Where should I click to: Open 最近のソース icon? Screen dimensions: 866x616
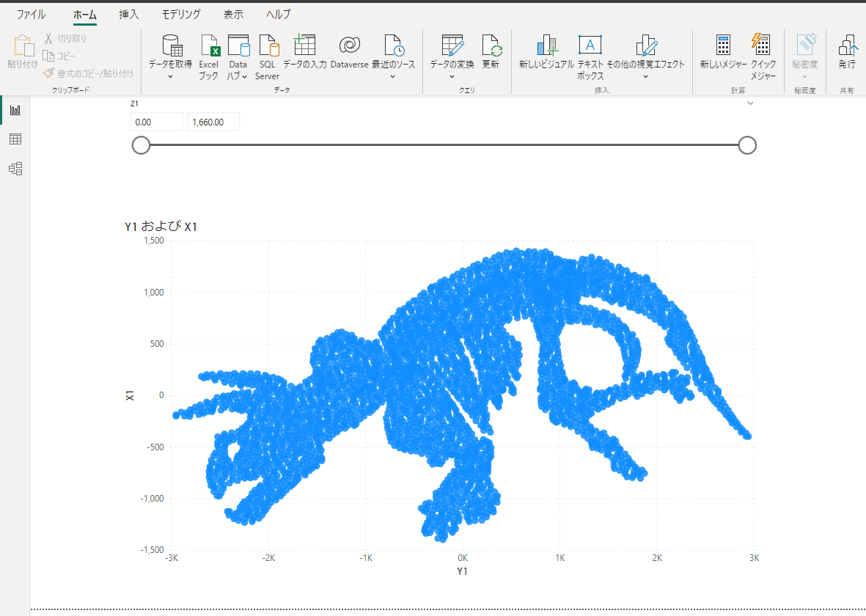(394, 45)
